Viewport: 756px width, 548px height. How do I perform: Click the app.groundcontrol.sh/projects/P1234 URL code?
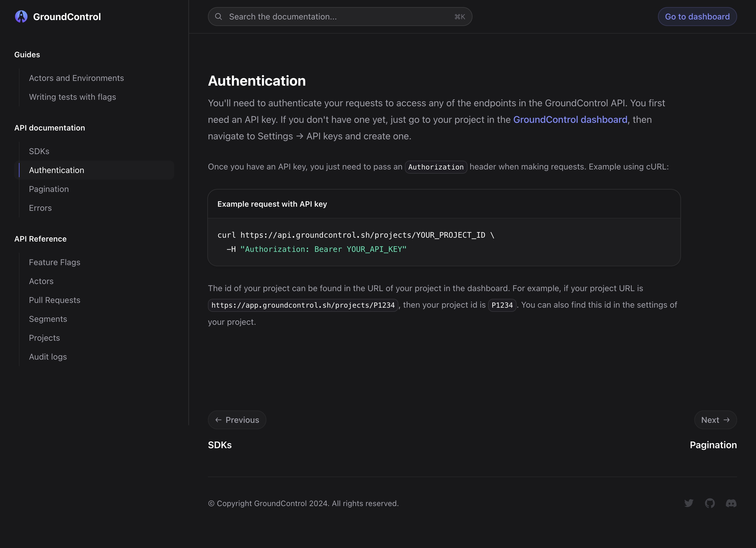click(x=303, y=305)
